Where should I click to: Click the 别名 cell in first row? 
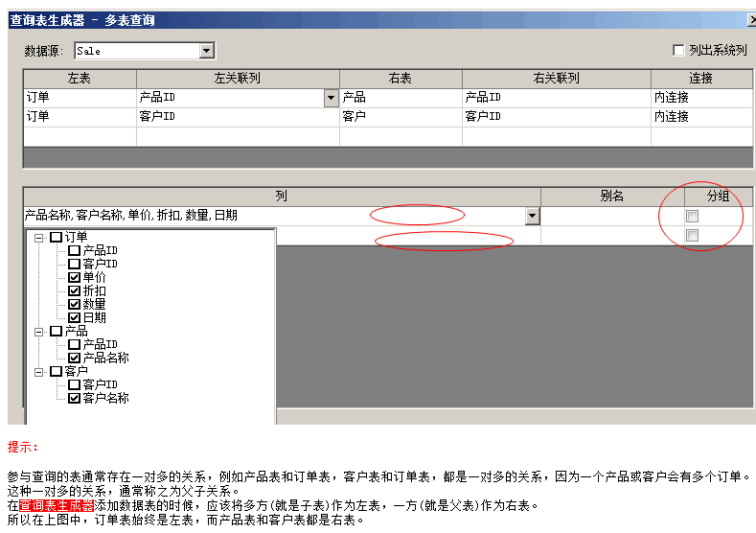[x=611, y=217]
